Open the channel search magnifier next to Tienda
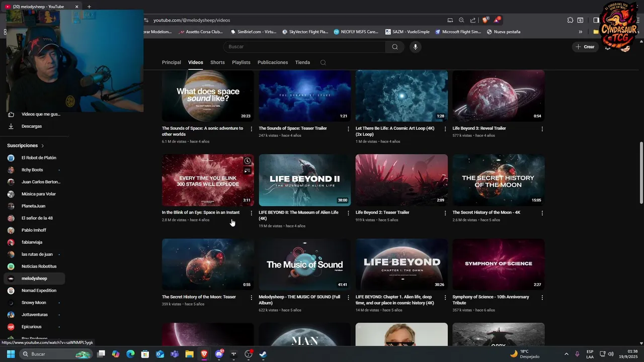This screenshot has width=644, height=362. (323, 63)
